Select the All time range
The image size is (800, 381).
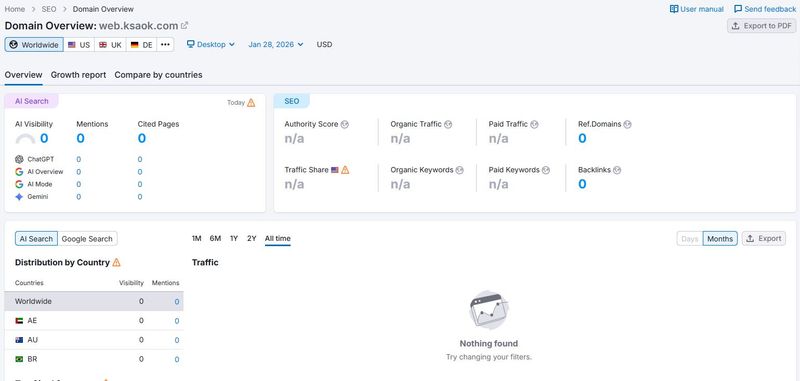[x=278, y=239]
